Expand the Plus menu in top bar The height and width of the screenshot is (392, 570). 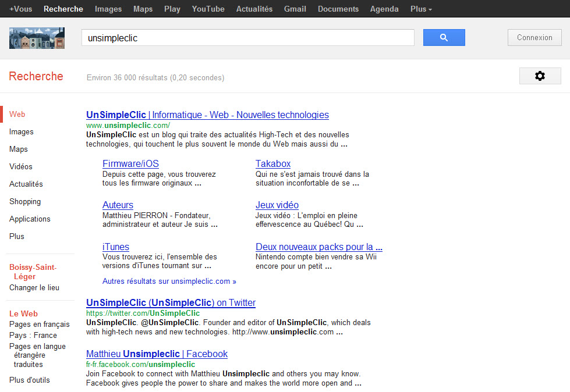click(x=421, y=9)
